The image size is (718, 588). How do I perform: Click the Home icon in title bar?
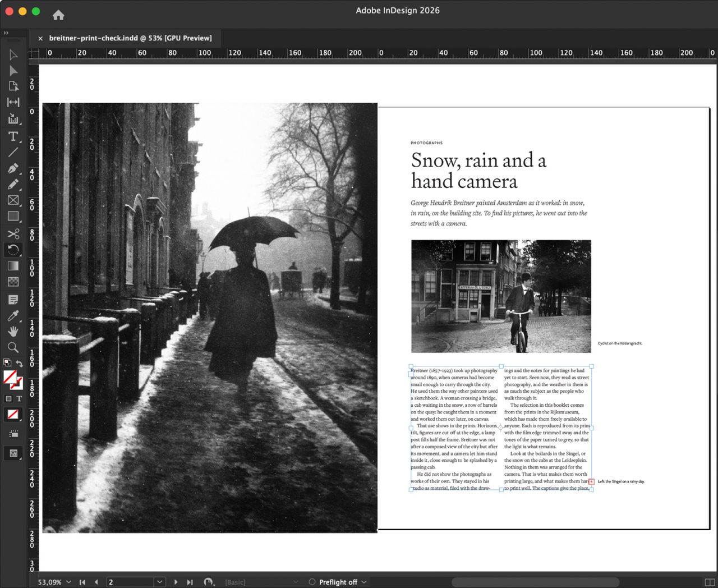point(58,15)
